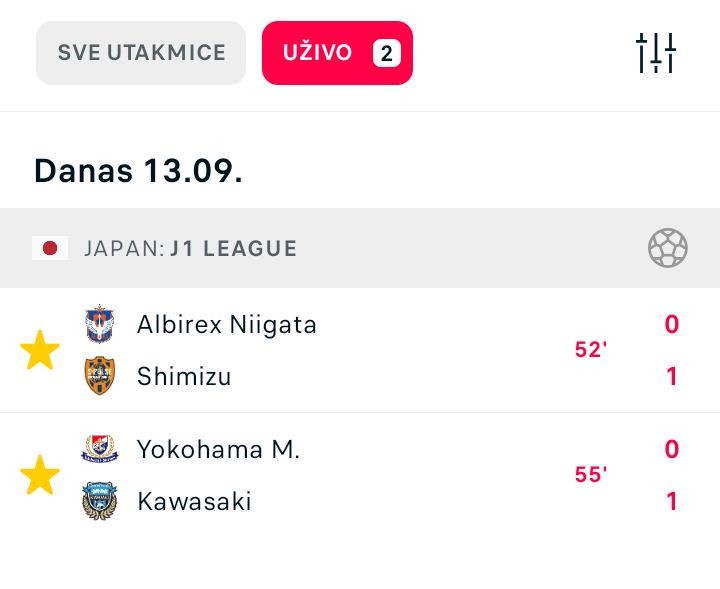Image resolution: width=720 pixels, height=589 pixels.
Task: Click the 55' live match minute
Action: point(591,475)
